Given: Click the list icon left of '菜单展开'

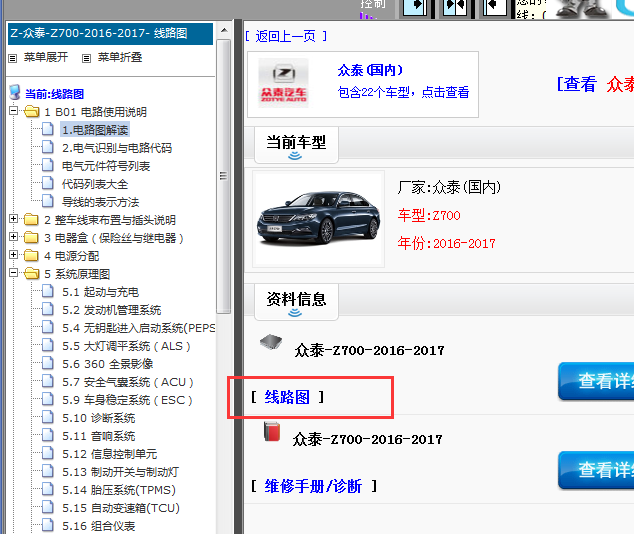Looking at the screenshot, I should [13, 58].
